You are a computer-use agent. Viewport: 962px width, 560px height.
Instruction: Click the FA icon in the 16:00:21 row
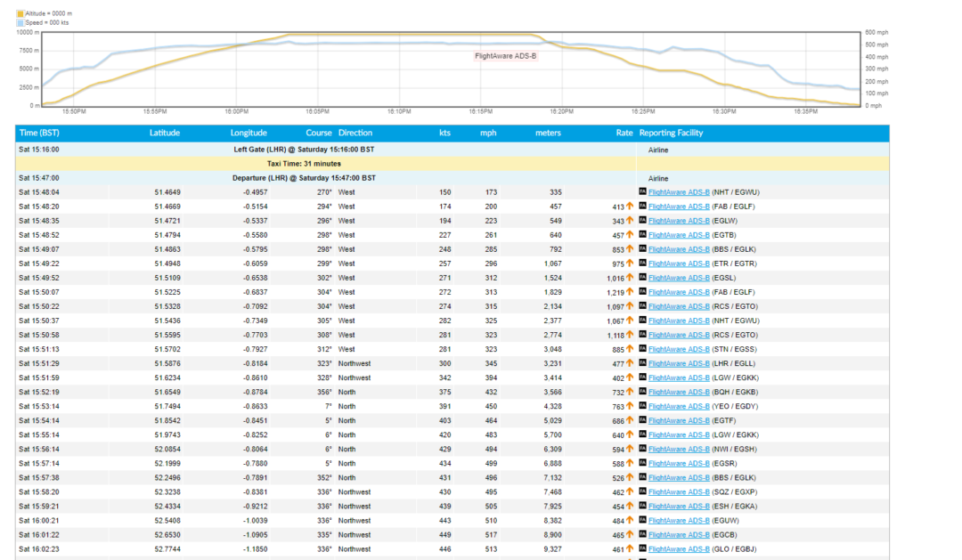[x=643, y=520]
